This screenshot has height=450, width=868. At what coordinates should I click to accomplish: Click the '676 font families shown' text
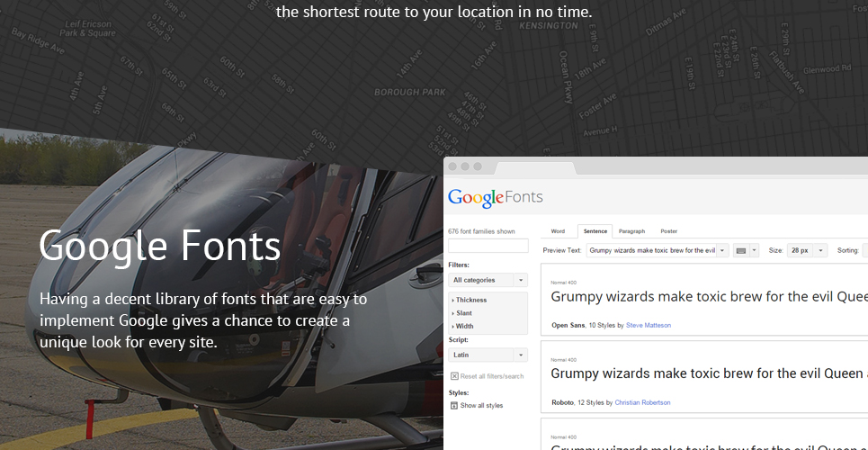[481, 231]
